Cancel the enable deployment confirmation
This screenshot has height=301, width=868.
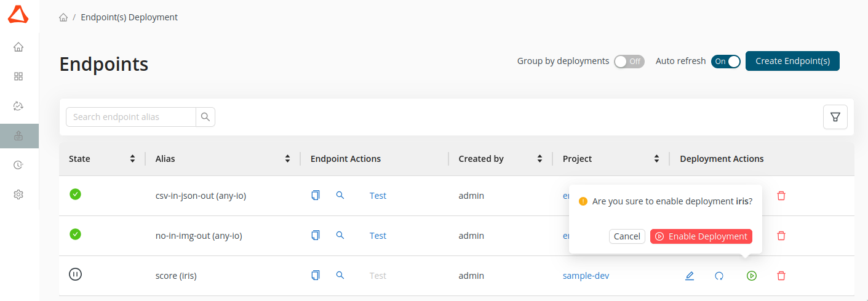pos(627,236)
